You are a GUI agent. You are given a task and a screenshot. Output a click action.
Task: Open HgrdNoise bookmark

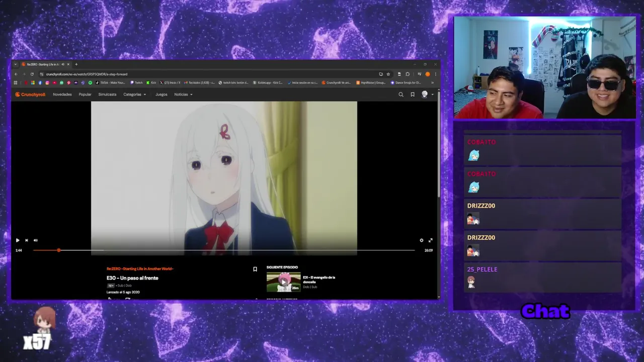pos(371,82)
